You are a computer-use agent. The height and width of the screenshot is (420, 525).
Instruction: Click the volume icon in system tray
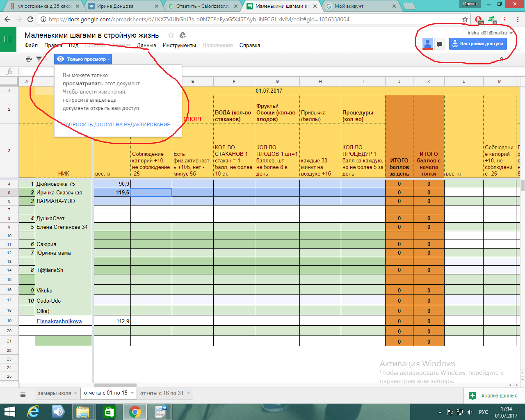click(470, 412)
